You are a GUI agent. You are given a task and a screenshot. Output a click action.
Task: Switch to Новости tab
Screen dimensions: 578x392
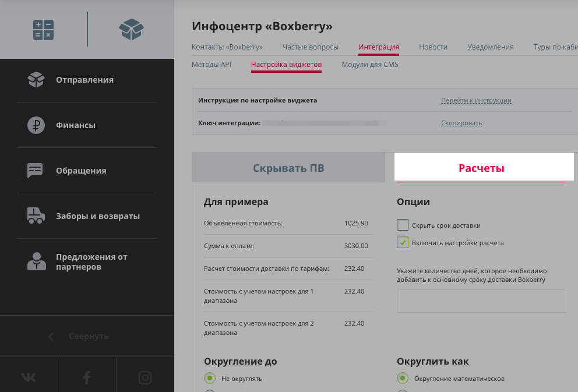(433, 47)
